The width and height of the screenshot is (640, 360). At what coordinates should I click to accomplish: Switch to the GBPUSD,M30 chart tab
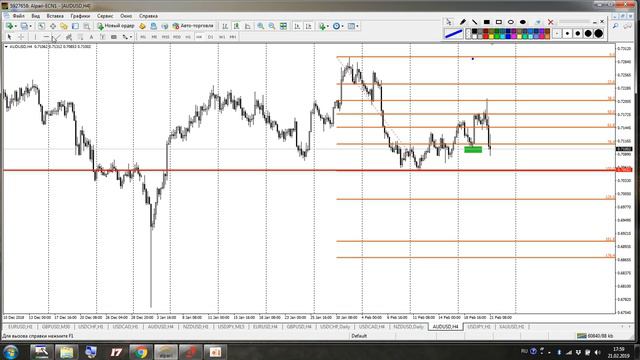pyautogui.click(x=56, y=327)
